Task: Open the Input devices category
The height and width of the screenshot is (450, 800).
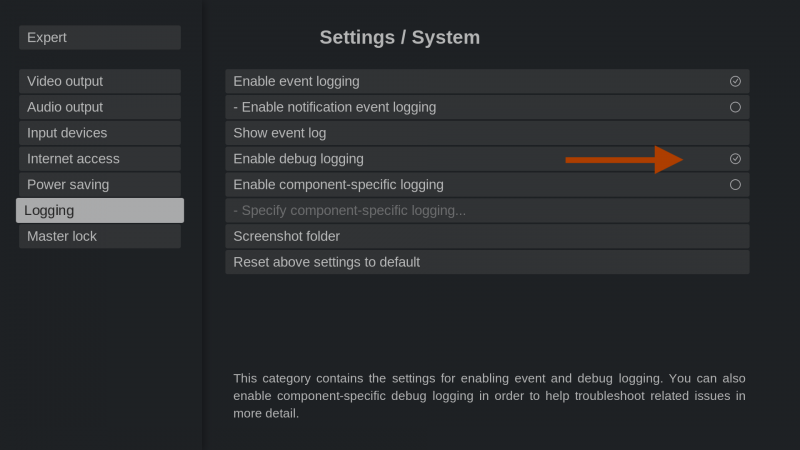Action: coord(99,133)
